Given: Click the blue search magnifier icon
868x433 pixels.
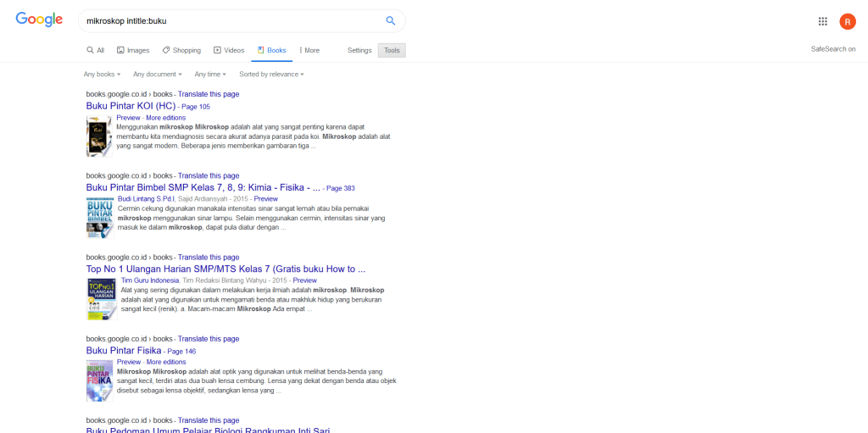Looking at the screenshot, I should [x=391, y=21].
